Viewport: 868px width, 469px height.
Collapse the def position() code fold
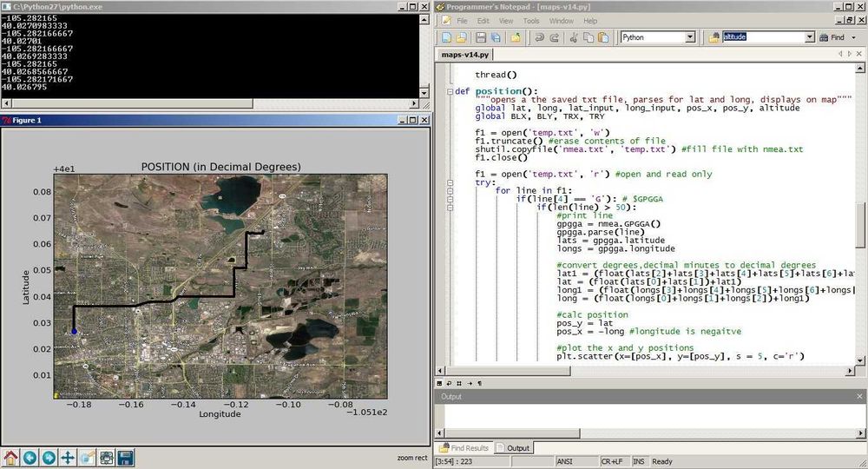(448, 91)
